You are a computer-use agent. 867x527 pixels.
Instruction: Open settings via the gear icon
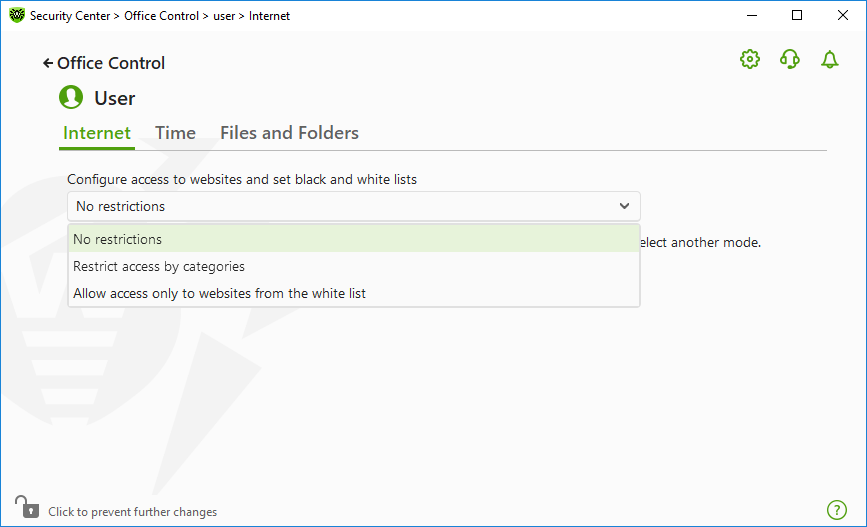750,59
